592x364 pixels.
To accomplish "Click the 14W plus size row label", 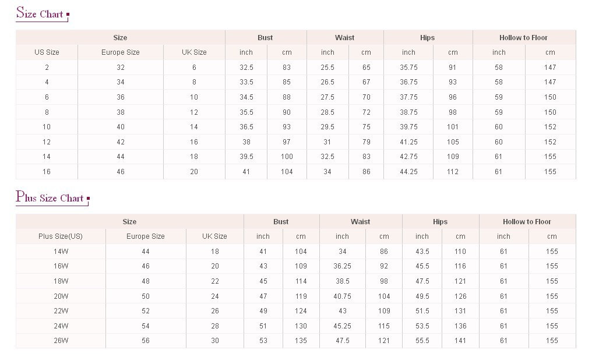I will click(61, 252).
